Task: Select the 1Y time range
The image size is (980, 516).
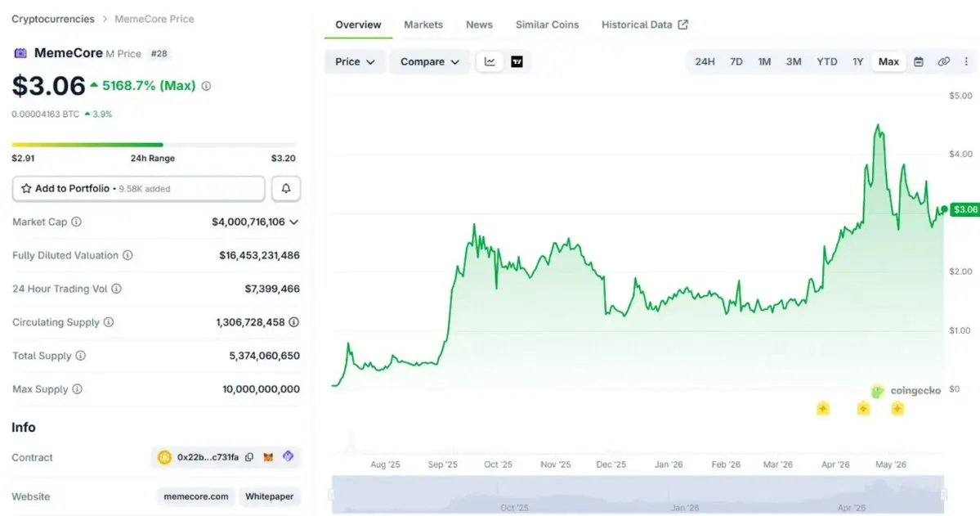Action: point(857,61)
